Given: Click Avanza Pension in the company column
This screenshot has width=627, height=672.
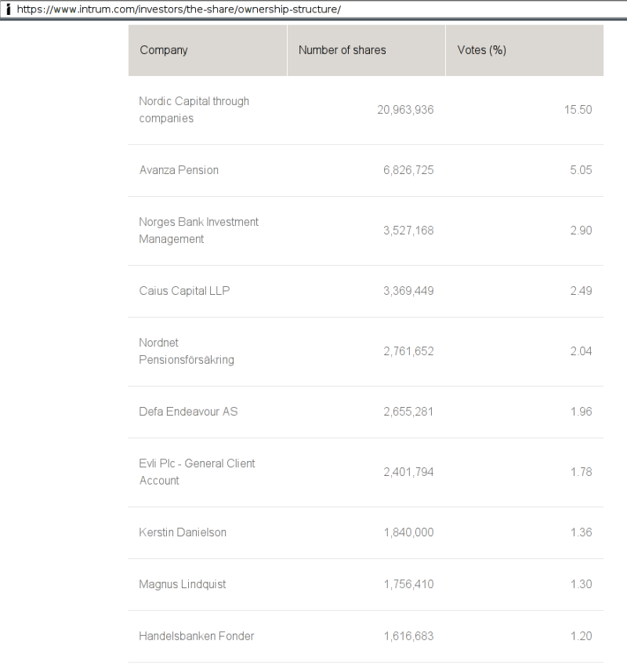Looking at the screenshot, I should tap(179, 170).
